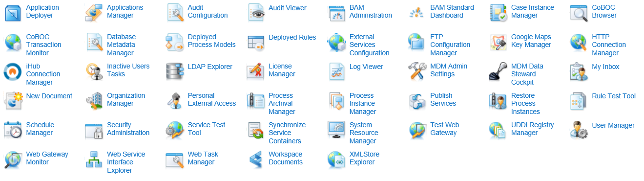
Task: Click the "Rule Test Tool" text link
Action: 614,96
